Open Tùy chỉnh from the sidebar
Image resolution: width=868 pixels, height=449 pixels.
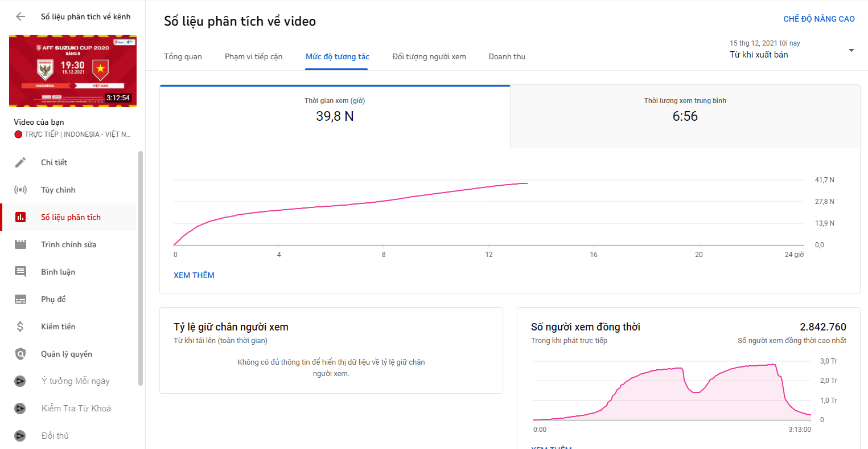tap(21, 189)
